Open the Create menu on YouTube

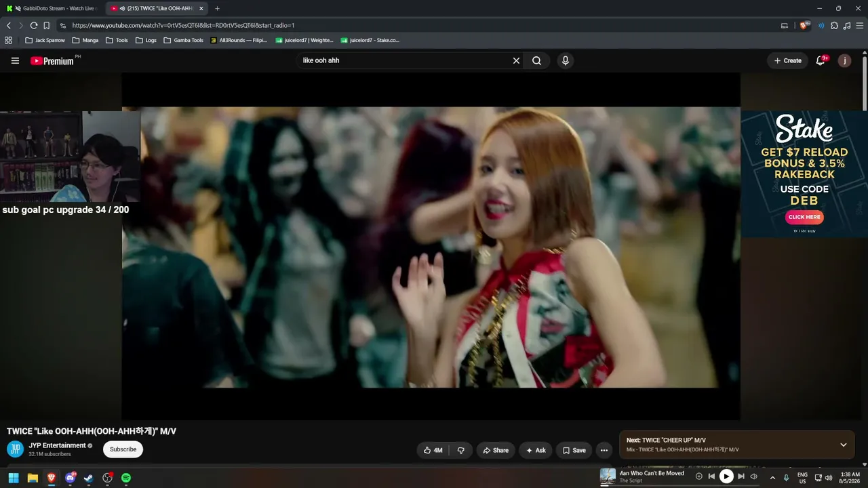tap(788, 60)
